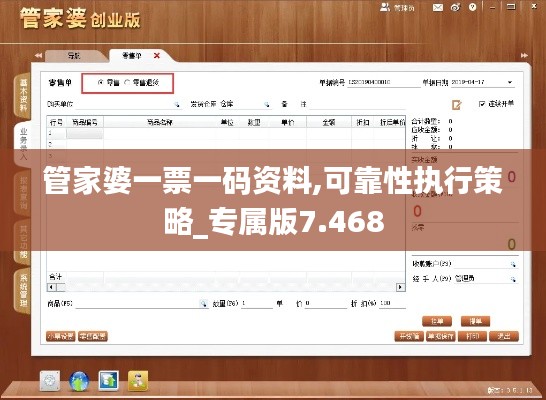The height and width of the screenshot is (400, 546).
Task: Click the globe icon in bottom dock
Action: [x=79, y=381]
